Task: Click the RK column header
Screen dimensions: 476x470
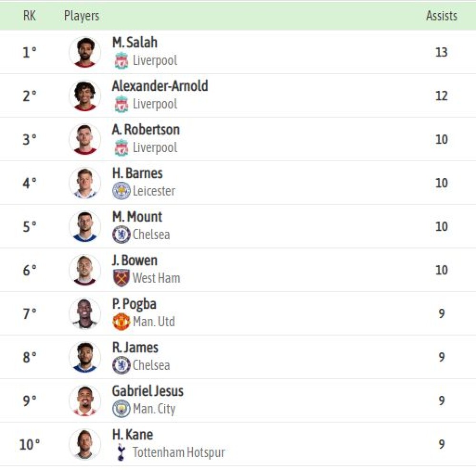Action: coord(30,16)
